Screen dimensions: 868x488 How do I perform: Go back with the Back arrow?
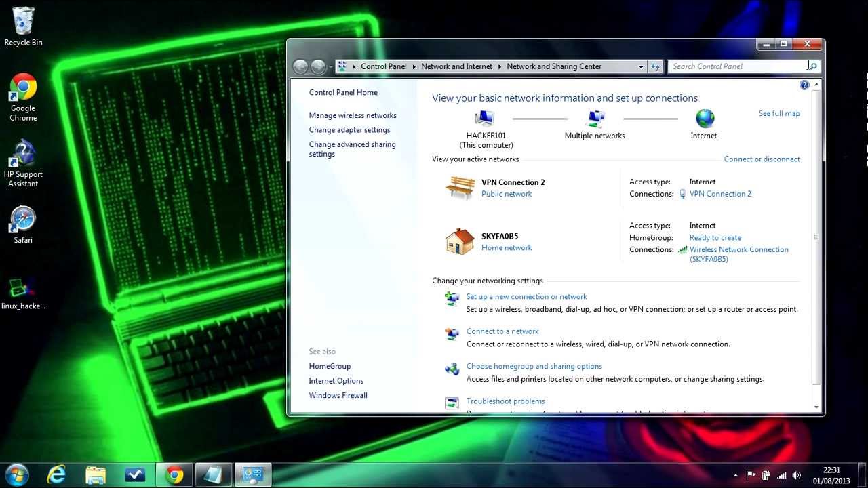click(x=300, y=66)
